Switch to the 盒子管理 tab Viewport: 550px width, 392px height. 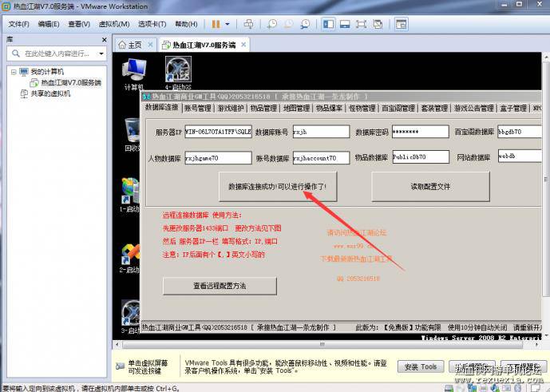[x=513, y=108]
